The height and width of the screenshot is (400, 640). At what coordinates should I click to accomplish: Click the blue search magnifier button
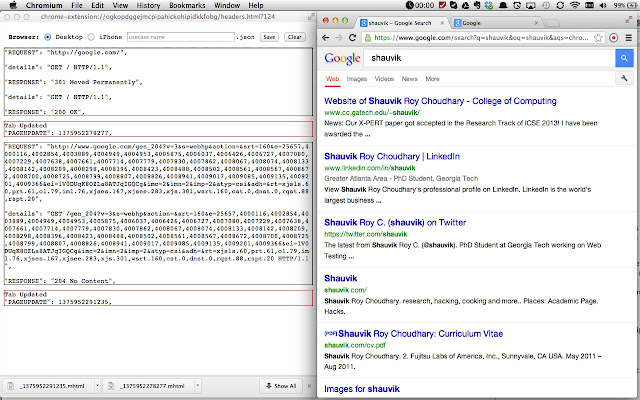624,58
